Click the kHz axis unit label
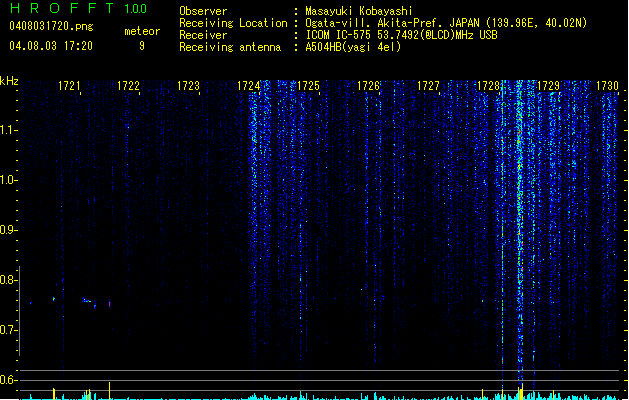Viewport: 629px width, 400px height. (9, 81)
